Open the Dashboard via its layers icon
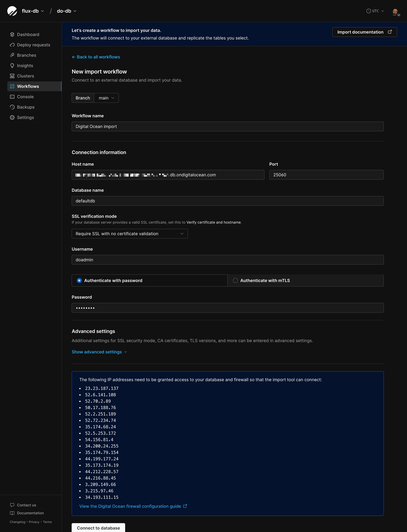 click(12, 34)
